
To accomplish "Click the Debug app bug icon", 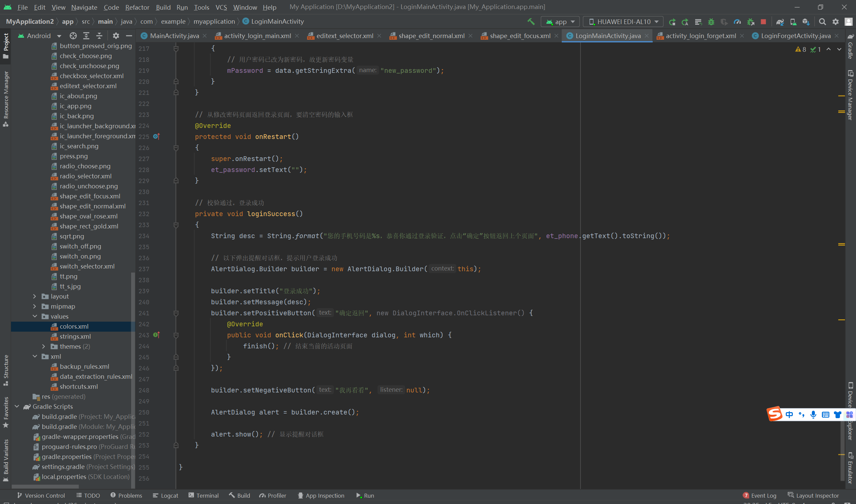I will [711, 22].
